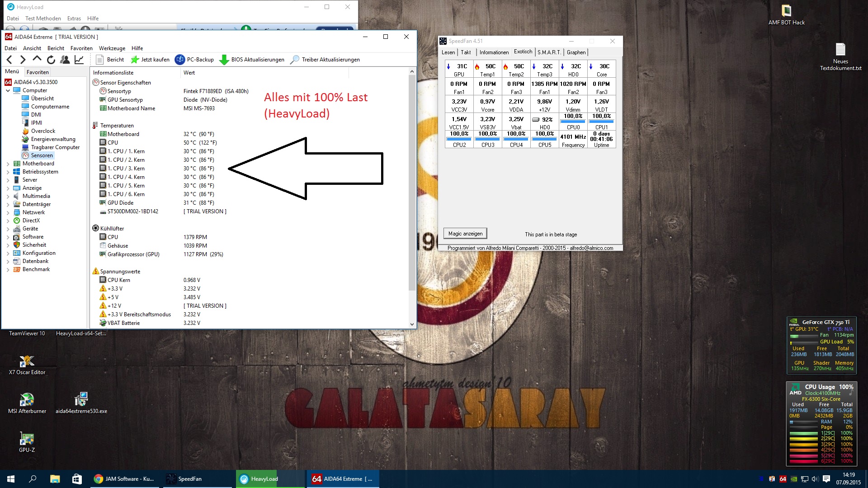Select Overclock item in Computer tree
Screen dimensions: 868x488
coord(43,131)
